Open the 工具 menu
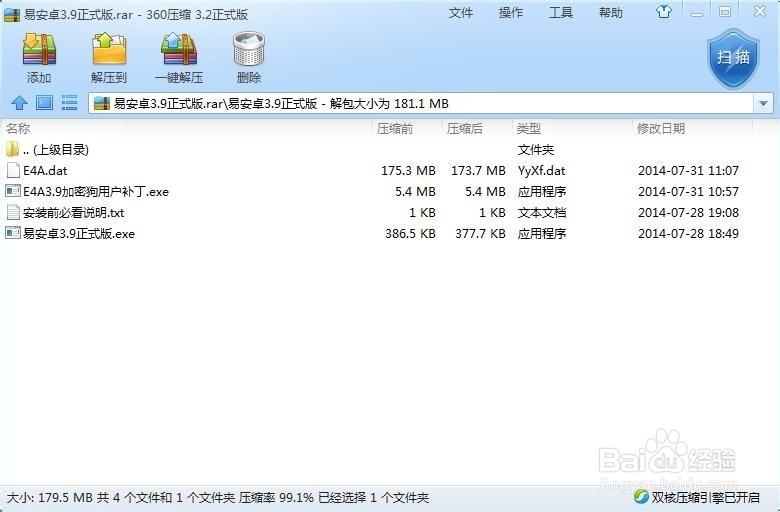 pos(561,13)
